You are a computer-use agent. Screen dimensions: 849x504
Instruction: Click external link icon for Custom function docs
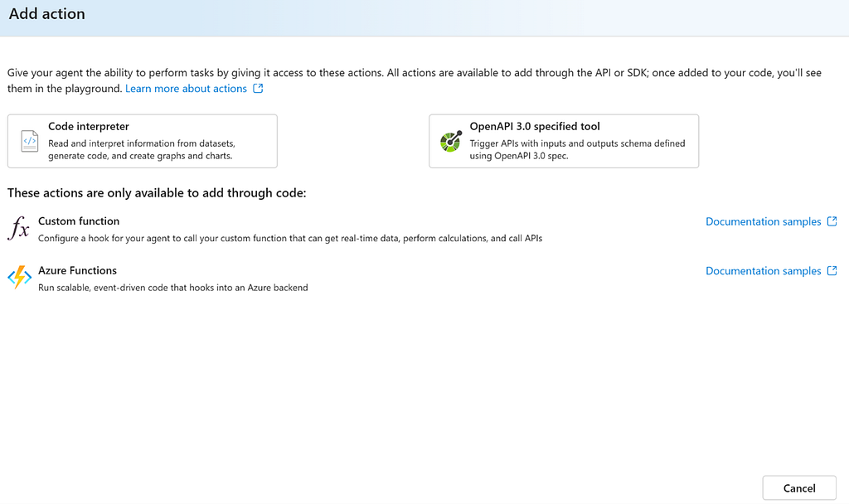832,221
